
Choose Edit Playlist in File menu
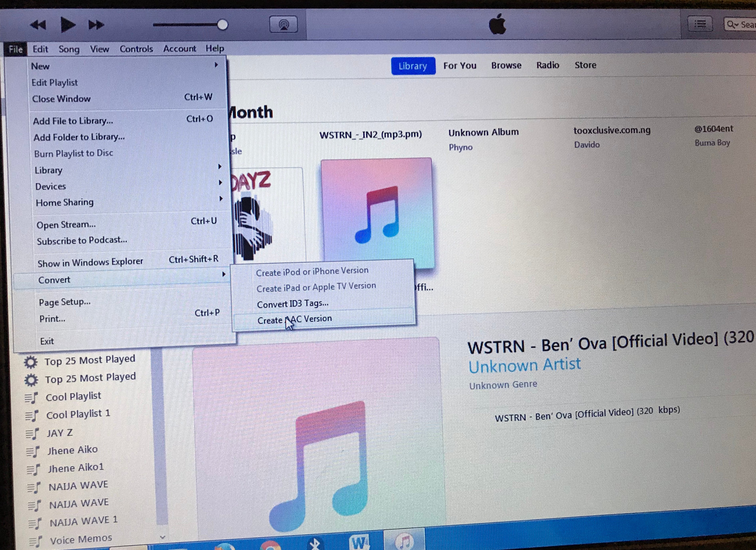coord(54,82)
